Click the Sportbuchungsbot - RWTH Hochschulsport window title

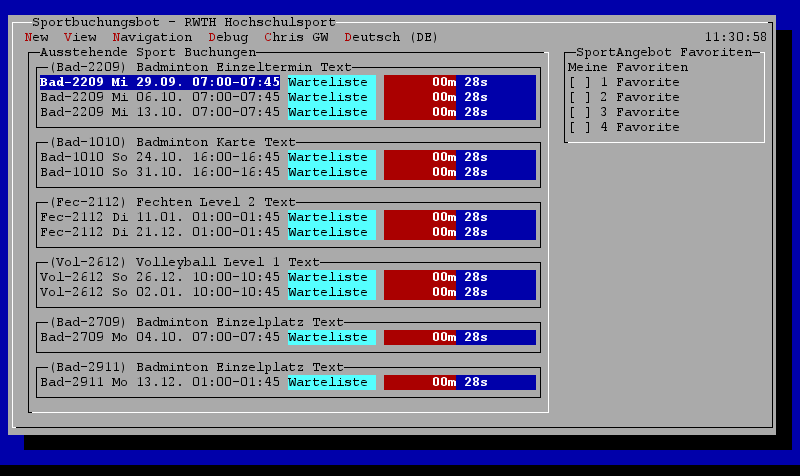coord(184,22)
